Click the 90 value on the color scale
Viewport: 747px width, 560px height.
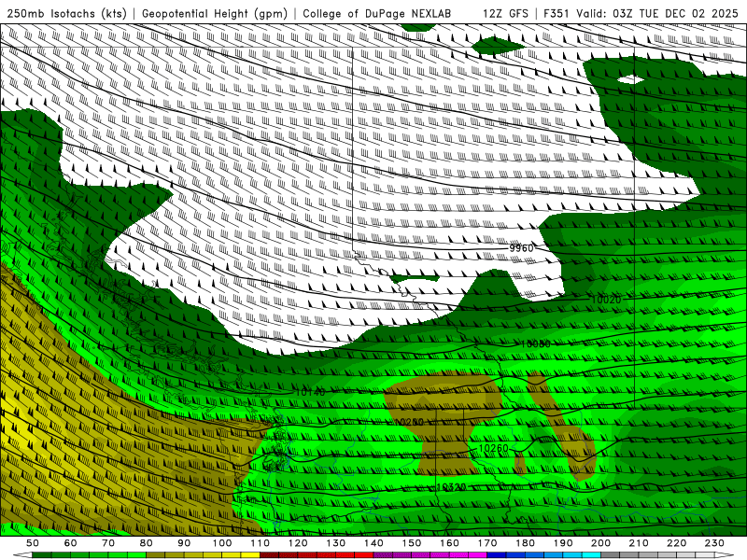184,543
